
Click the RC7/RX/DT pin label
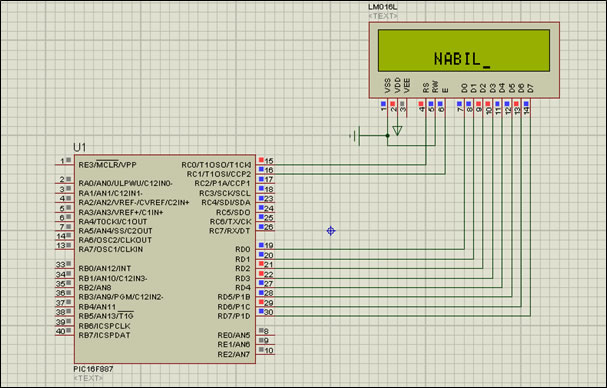click(230, 231)
